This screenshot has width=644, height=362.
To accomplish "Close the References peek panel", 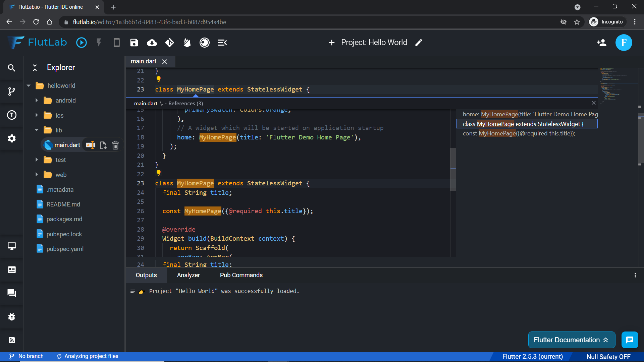I will 593,103.
